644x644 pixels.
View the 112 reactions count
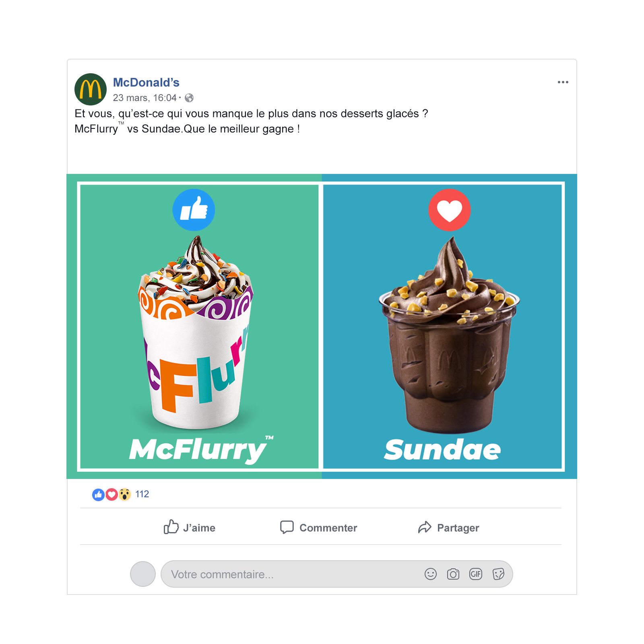click(x=142, y=494)
